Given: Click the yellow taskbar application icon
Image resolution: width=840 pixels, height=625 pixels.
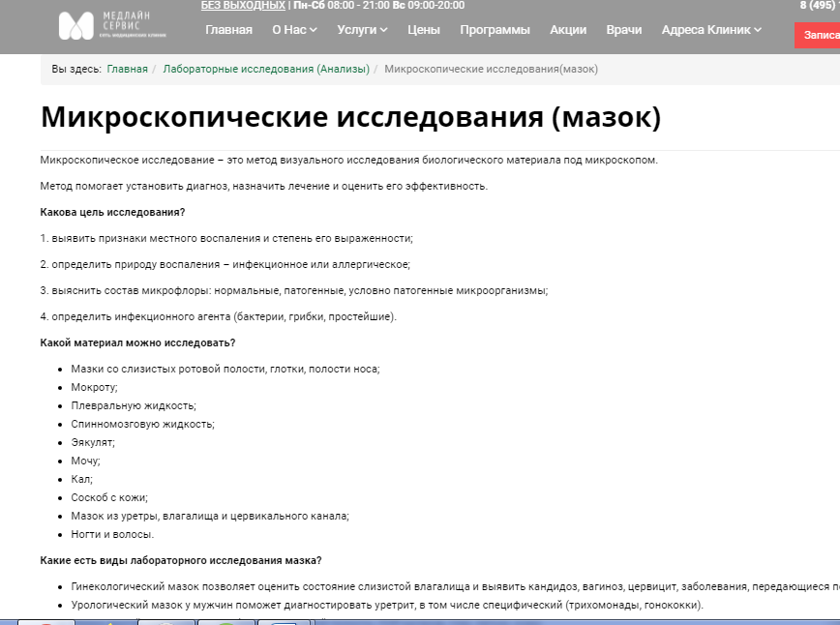Looking at the screenshot, I should (111, 621).
